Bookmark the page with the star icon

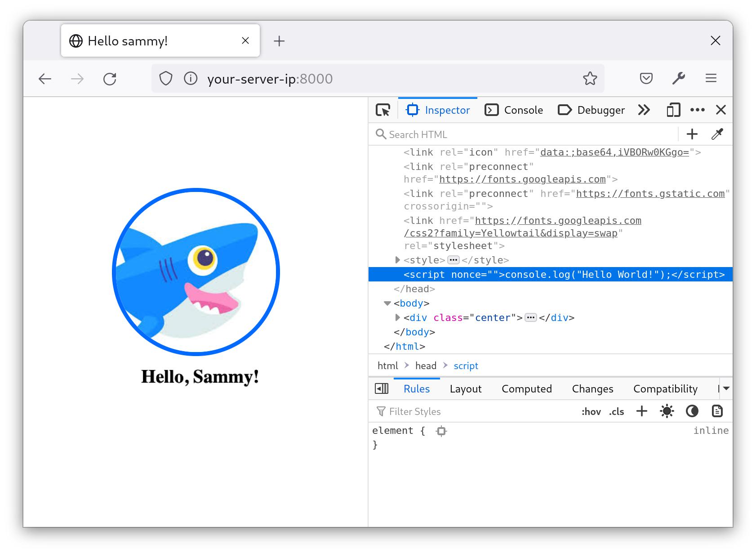(590, 78)
